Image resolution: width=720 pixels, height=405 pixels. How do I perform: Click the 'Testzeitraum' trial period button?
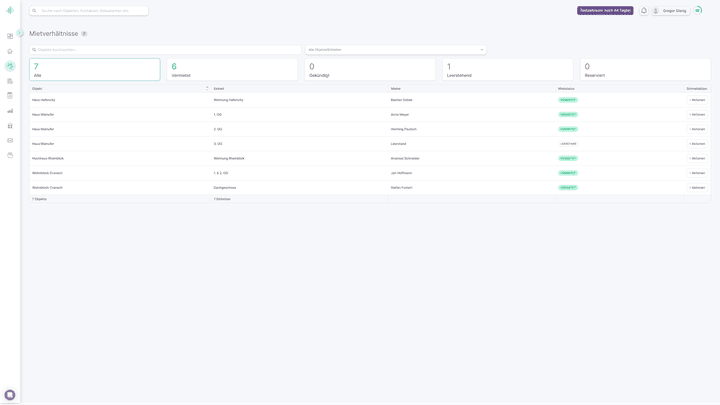tap(604, 11)
